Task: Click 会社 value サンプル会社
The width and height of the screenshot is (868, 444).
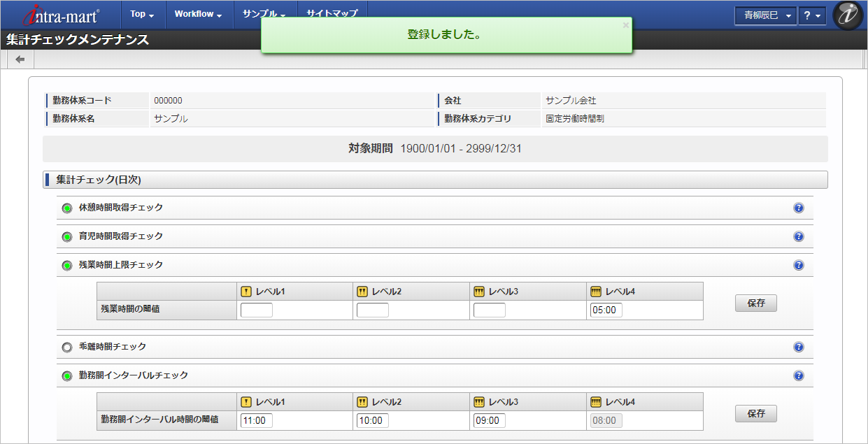Action: 571,101
